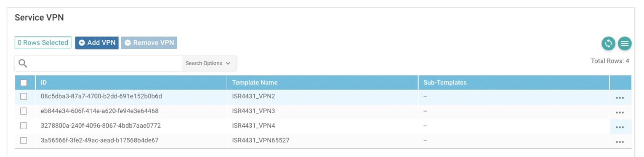Open more actions for ISR4431_VPN3 row

tap(620, 113)
